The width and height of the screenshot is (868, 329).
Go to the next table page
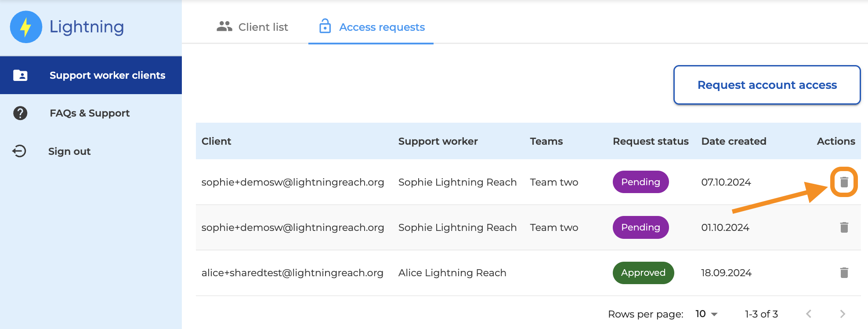click(842, 314)
